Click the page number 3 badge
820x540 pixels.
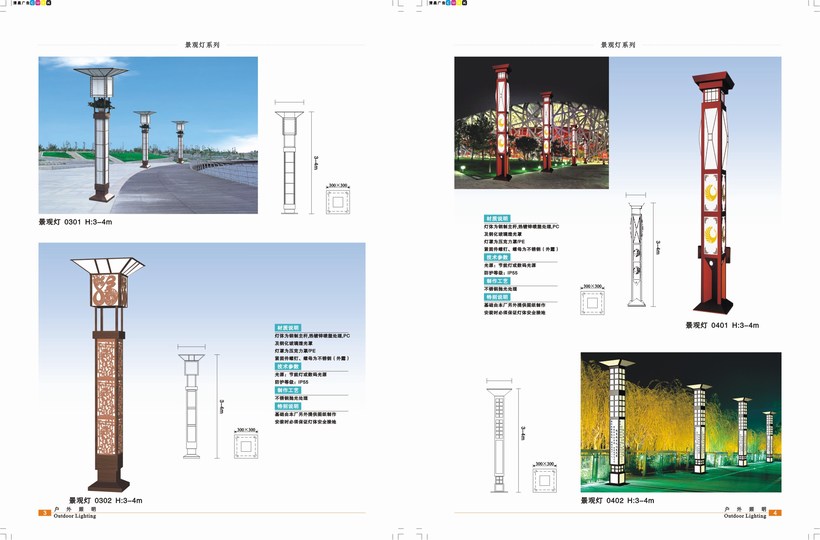(44, 513)
